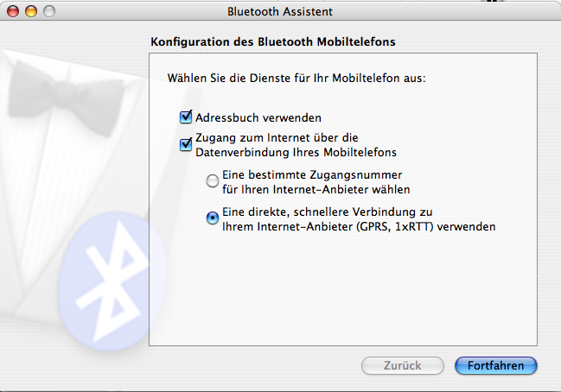Close the Bluetooth Assistent window
The image size is (561, 392).
pos(13,11)
